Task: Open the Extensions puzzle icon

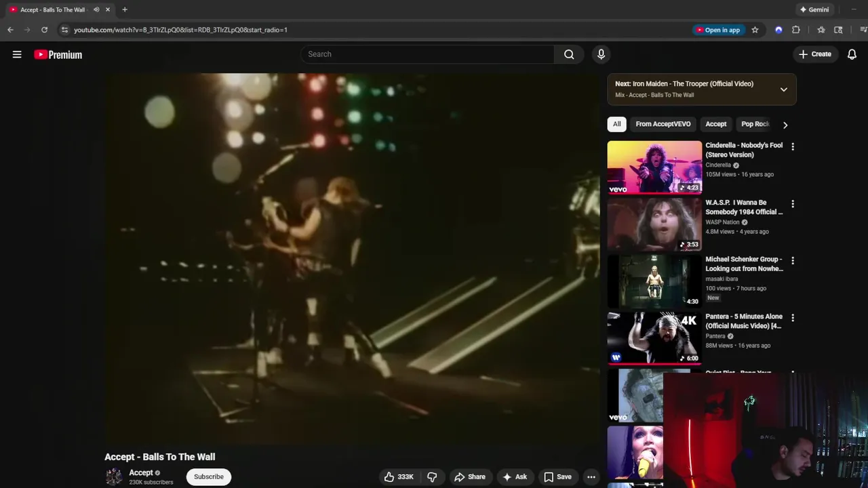Action: [796, 30]
